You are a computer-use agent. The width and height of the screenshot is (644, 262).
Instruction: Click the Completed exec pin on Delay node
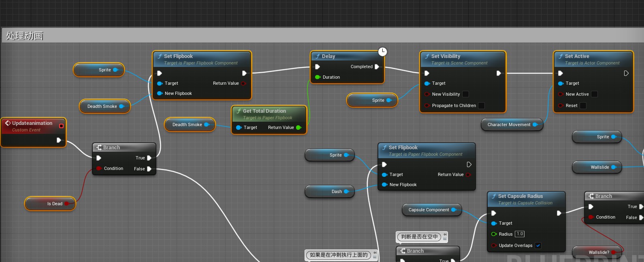[x=377, y=67]
